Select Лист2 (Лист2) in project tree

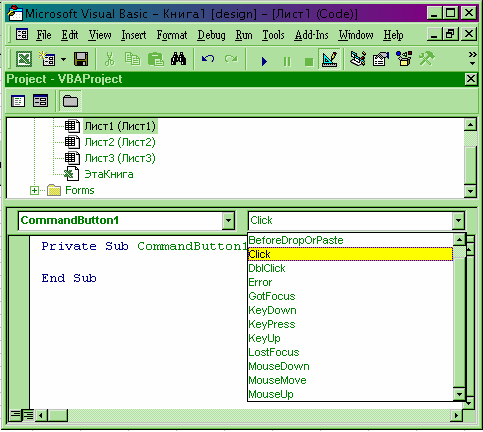click(120, 142)
